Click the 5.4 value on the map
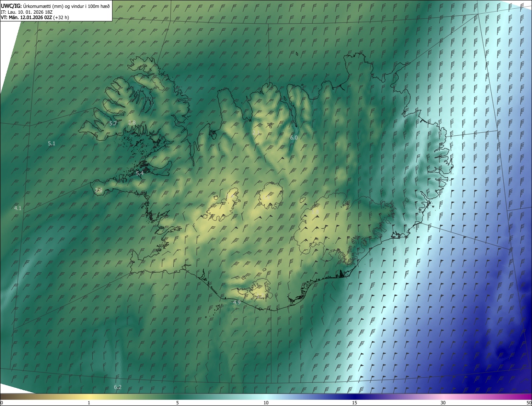 pyautogui.click(x=140, y=174)
